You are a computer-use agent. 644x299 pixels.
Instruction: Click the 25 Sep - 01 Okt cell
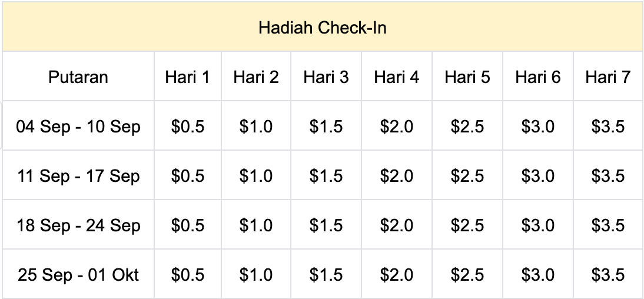point(78,275)
